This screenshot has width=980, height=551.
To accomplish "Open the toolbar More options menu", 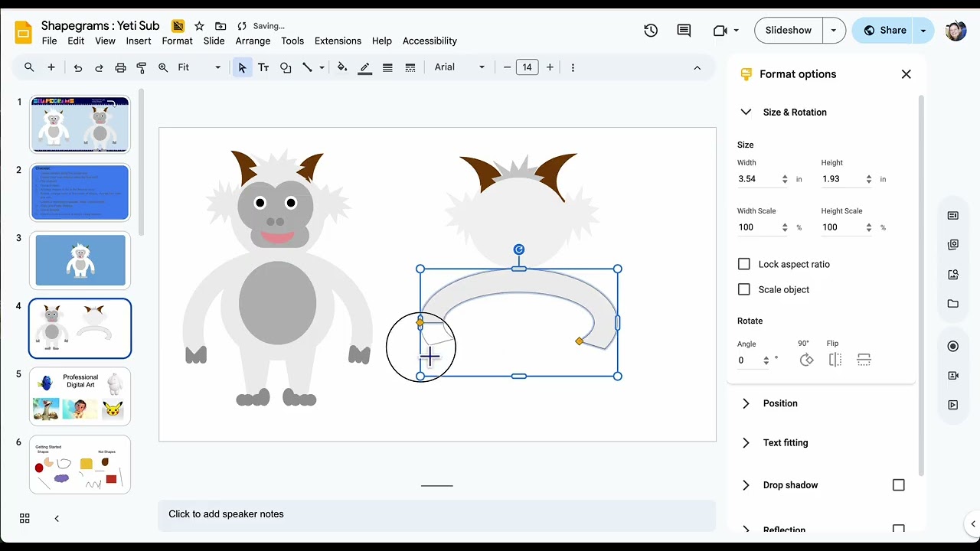I will click(573, 67).
